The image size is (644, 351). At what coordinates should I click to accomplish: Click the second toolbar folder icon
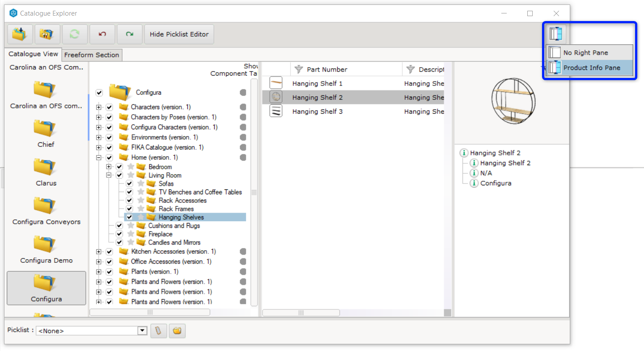click(x=47, y=34)
